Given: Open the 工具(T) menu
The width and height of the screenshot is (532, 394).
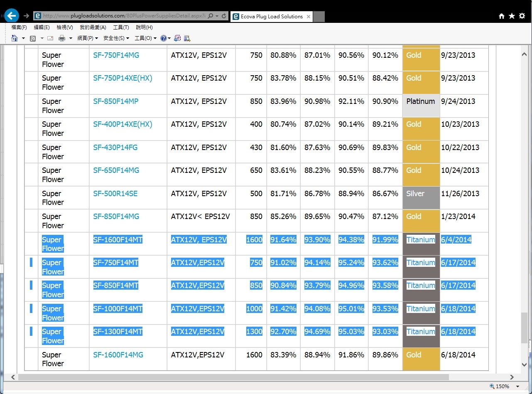Looking at the screenshot, I should pyautogui.click(x=121, y=27).
